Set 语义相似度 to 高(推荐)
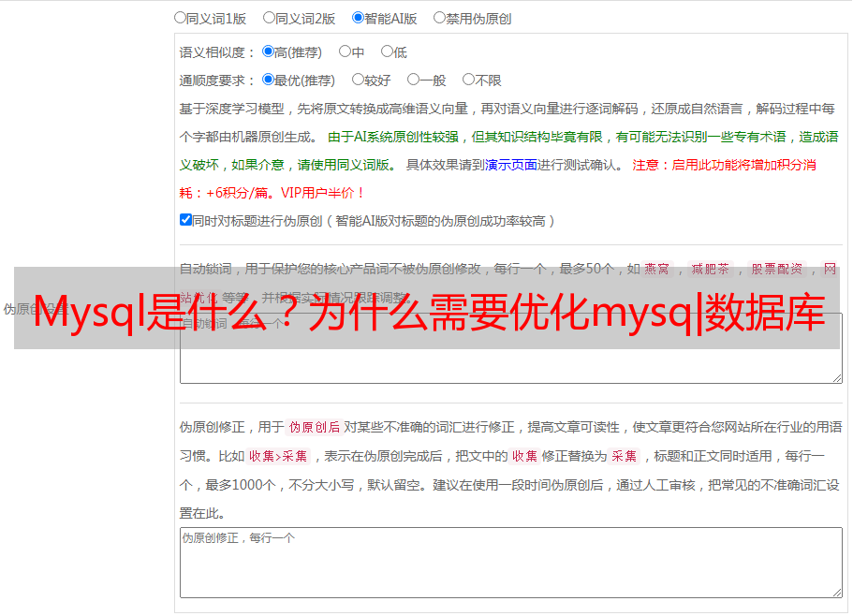853x616 pixels. coord(268,51)
